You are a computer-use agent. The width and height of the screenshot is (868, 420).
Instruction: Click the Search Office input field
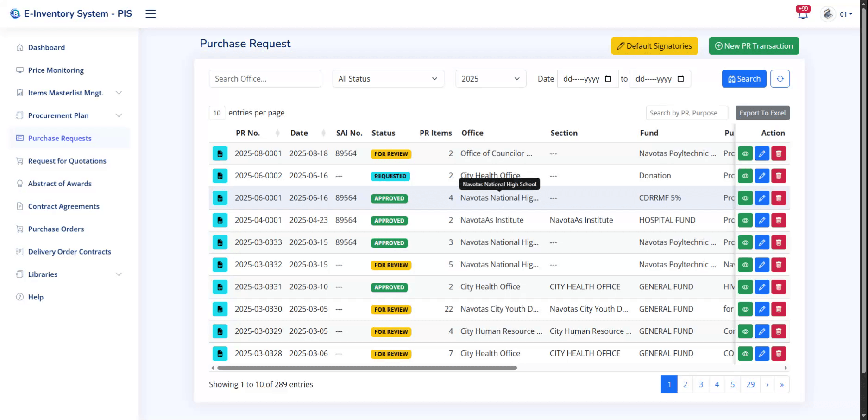tap(265, 79)
